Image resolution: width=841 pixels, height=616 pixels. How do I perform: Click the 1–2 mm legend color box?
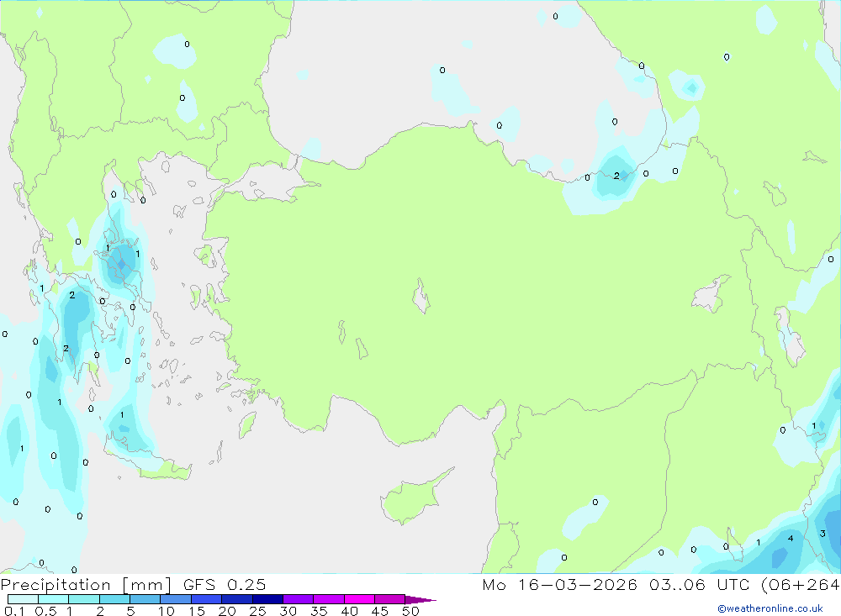coord(83,599)
